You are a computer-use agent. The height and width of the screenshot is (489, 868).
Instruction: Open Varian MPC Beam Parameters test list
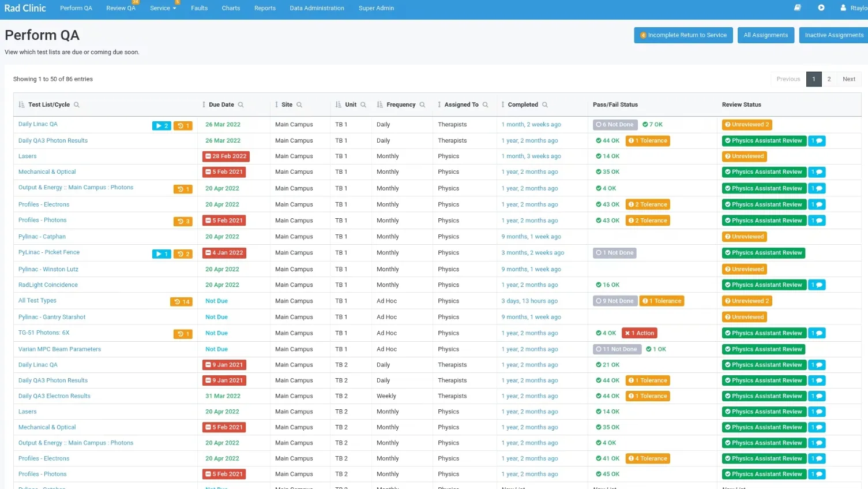coord(59,349)
